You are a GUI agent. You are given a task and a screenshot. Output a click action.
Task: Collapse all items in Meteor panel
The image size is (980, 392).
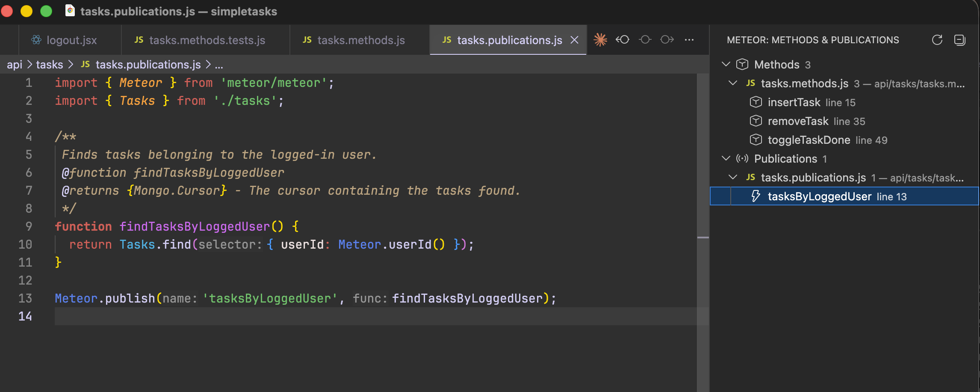tap(959, 40)
